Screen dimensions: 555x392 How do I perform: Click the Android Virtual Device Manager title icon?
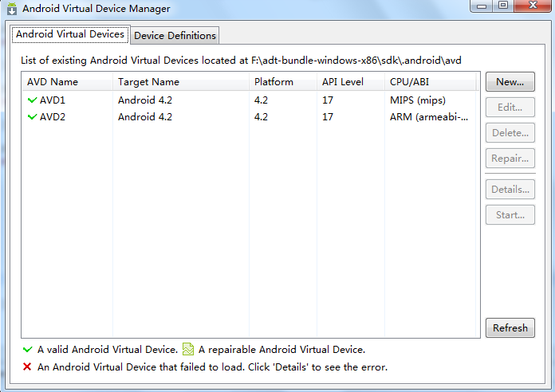(x=12, y=9)
